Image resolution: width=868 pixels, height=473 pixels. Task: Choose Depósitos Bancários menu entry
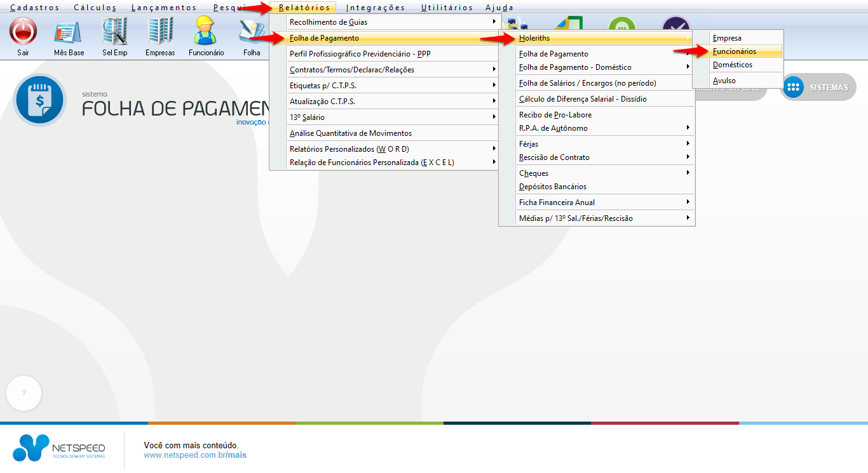[553, 187]
